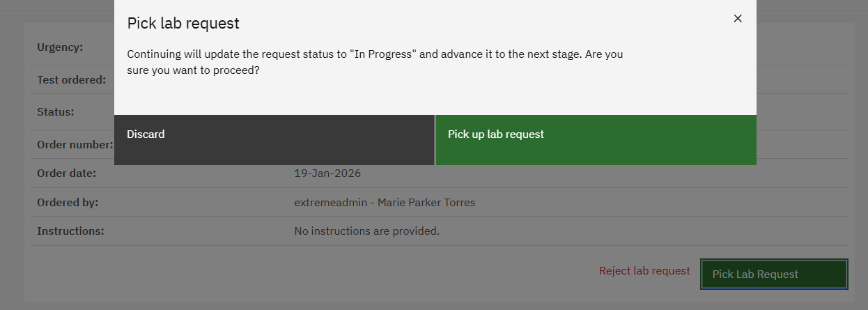Click the Discard button
Screen dimensions: 868x310
[x=274, y=140]
